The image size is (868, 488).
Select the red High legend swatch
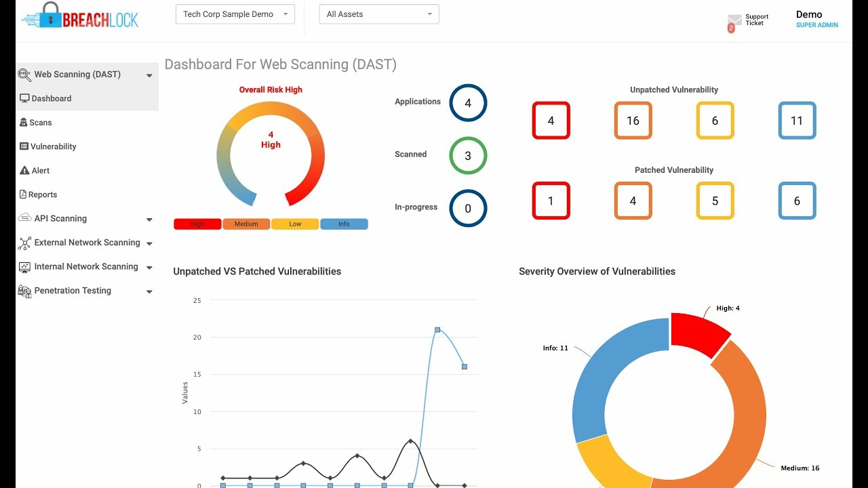coord(197,223)
